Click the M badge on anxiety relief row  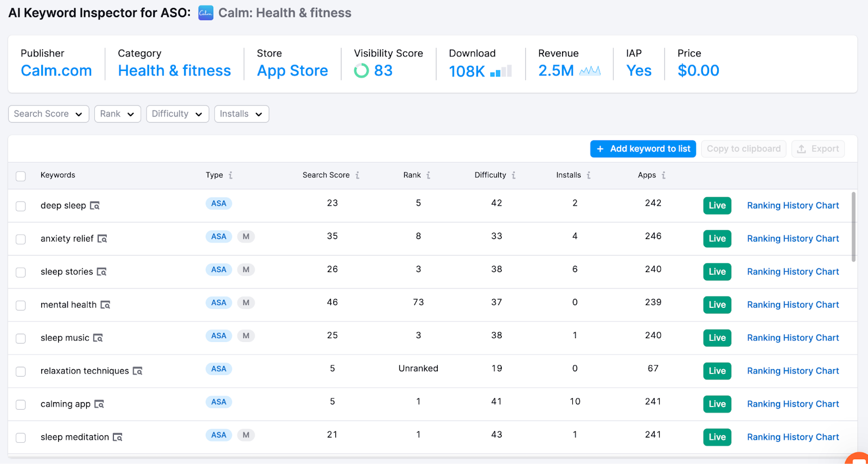[x=246, y=236]
